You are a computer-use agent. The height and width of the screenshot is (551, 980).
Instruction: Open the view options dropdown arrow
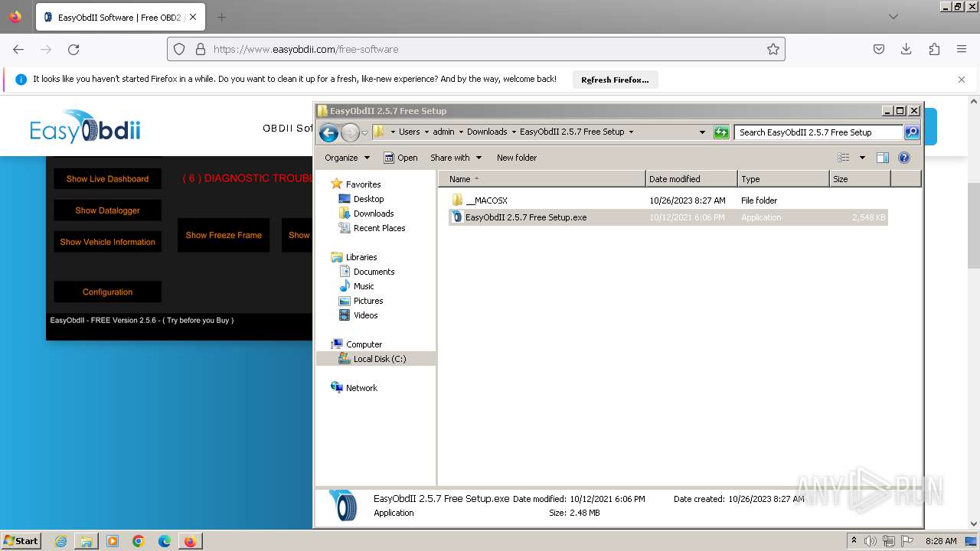862,158
